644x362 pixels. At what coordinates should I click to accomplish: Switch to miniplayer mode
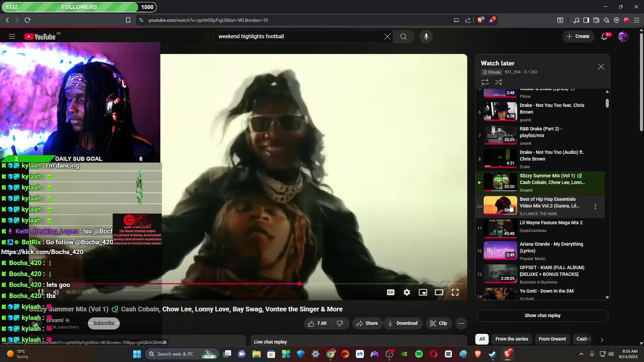(423, 292)
